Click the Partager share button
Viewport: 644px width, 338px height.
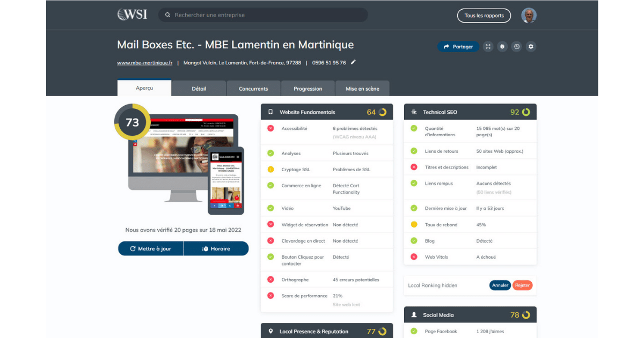coord(458,47)
